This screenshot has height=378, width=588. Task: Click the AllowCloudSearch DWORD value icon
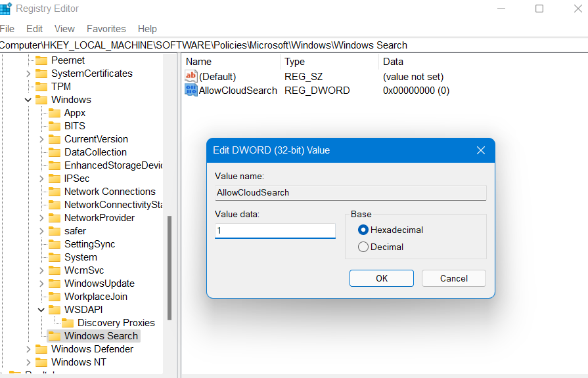click(191, 91)
